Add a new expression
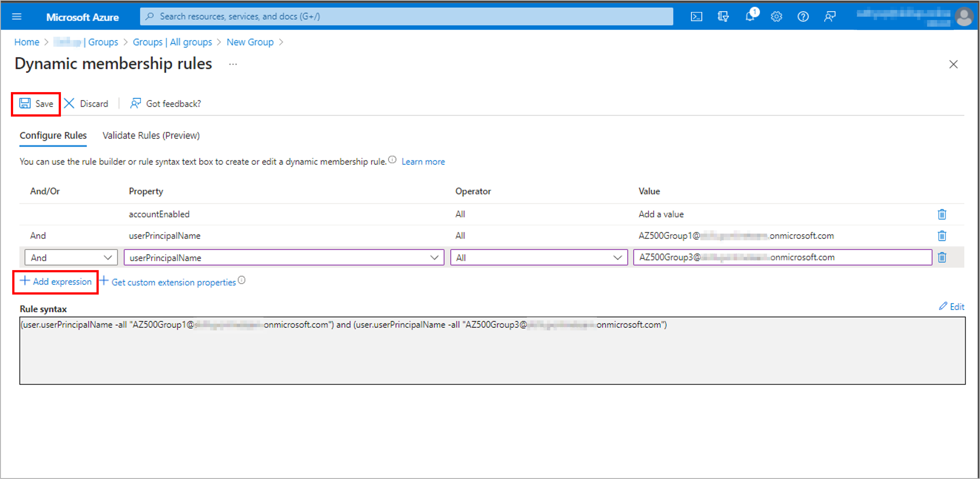This screenshot has height=479, width=980. (x=56, y=281)
